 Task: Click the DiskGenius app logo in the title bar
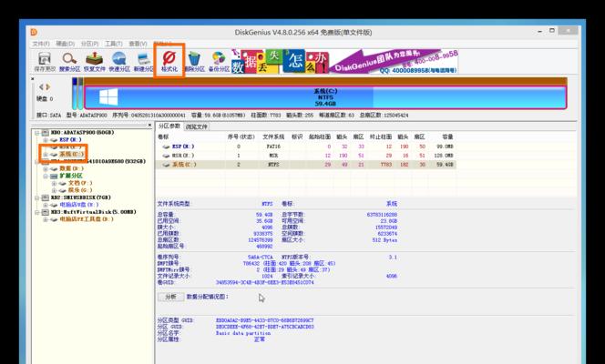pos(34,32)
